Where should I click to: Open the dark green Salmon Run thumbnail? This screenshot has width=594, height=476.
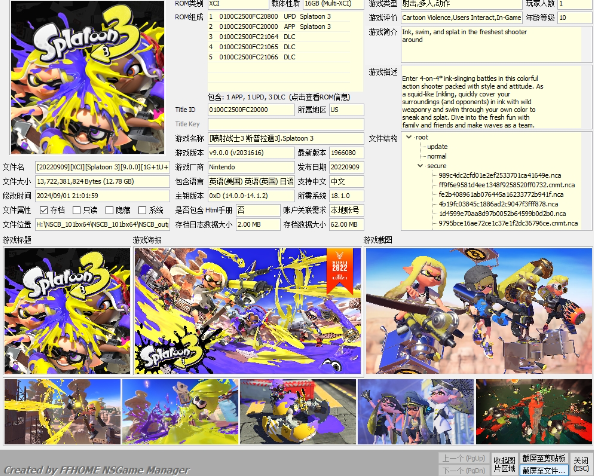(x=534, y=412)
